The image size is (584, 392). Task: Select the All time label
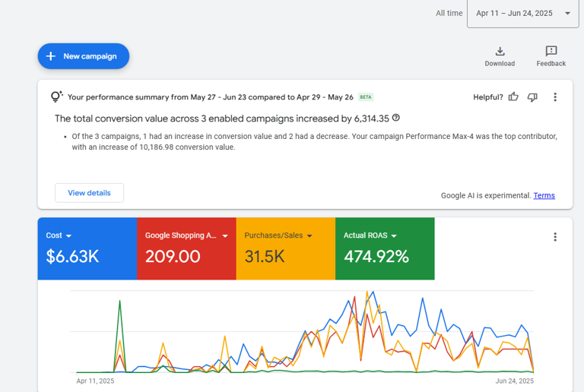click(449, 14)
